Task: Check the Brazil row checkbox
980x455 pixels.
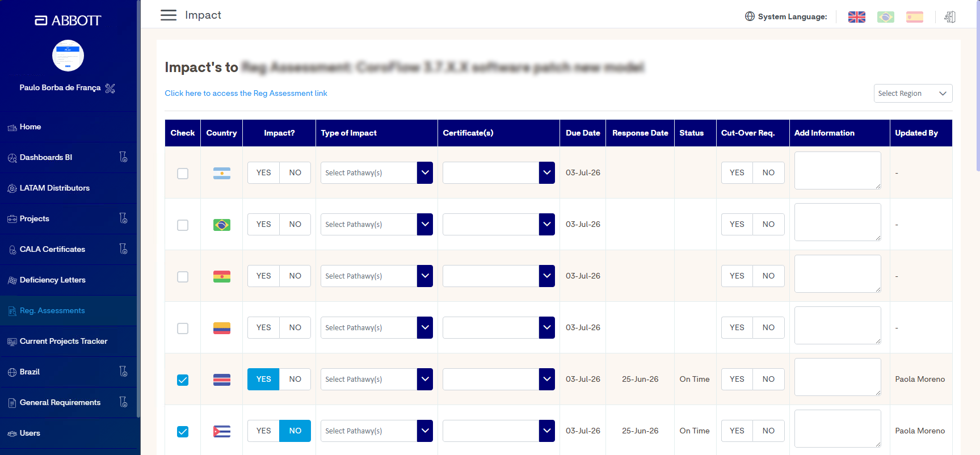Action: pyautogui.click(x=183, y=225)
